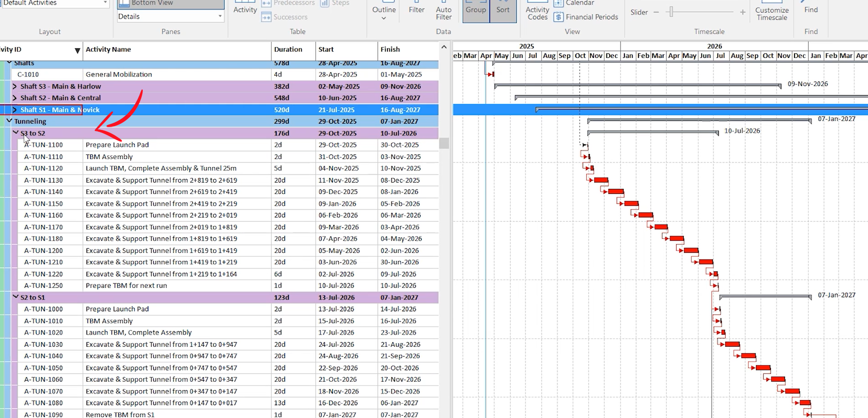Click the Successors table icon
868x418 pixels.
click(x=266, y=17)
